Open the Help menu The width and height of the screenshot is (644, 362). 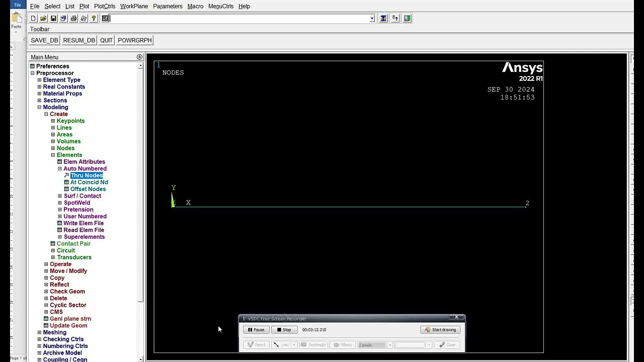click(x=244, y=7)
